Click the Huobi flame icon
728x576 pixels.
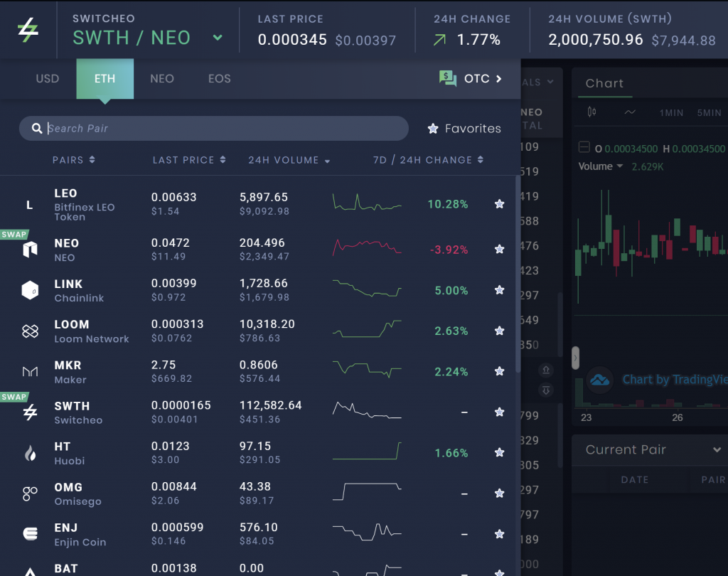30,453
